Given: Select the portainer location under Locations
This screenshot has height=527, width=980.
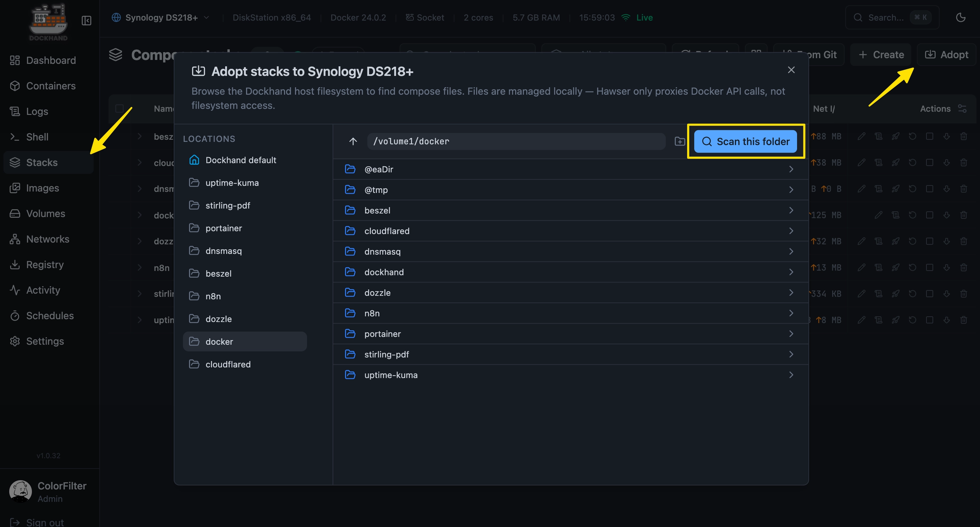Looking at the screenshot, I should (245, 228).
